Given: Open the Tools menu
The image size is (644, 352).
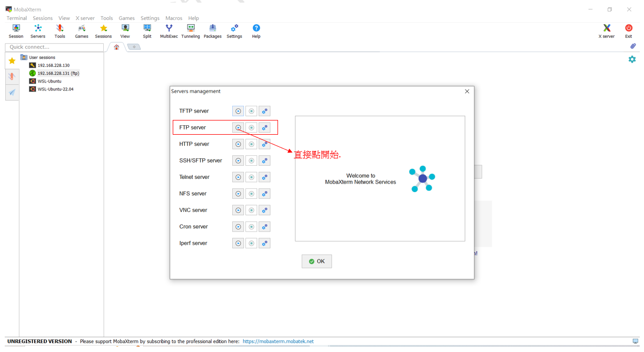Looking at the screenshot, I should click(x=106, y=18).
